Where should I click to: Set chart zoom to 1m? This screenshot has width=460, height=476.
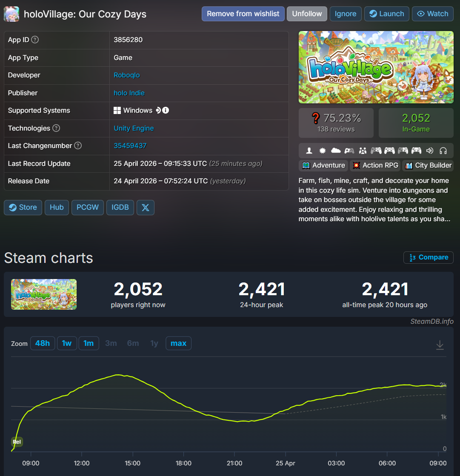89,343
